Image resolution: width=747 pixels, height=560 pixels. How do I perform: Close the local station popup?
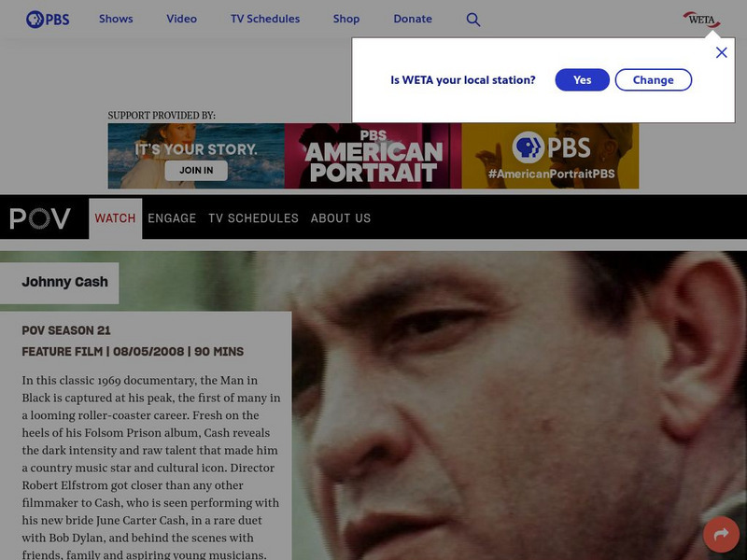tap(721, 52)
